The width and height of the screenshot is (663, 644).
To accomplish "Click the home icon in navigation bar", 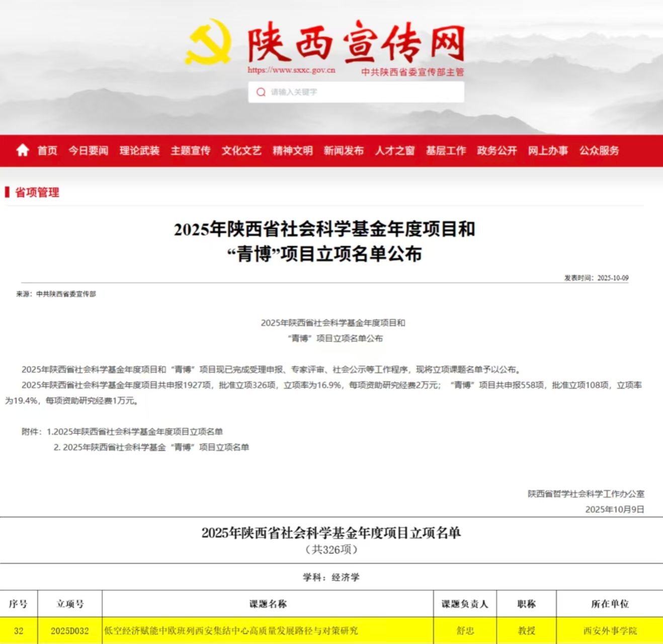I will 23,150.
